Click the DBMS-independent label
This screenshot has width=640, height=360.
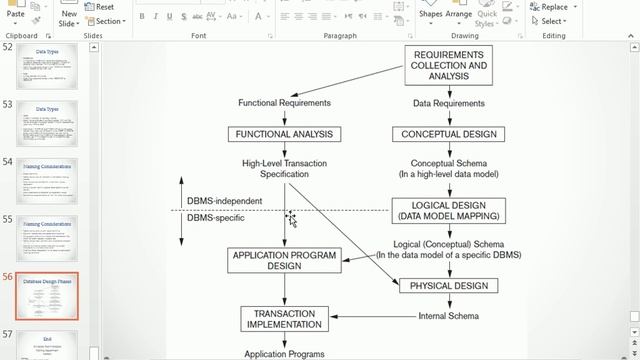pos(224,201)
